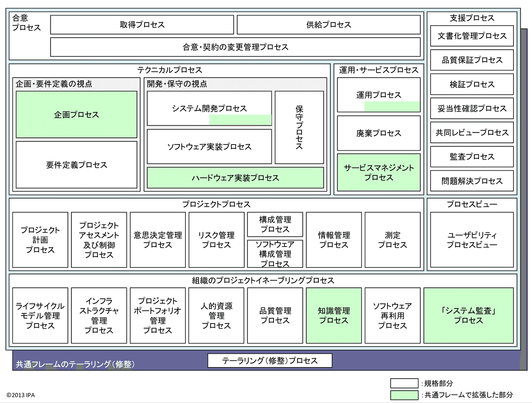This screenshot has height=403, width=532.
Task: Click the 要件定義プロセス box
Action: [x=77, y=165]
